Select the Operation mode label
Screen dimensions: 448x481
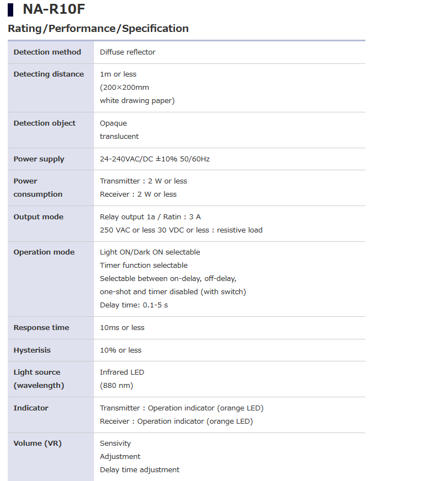(x=44, y=252)
